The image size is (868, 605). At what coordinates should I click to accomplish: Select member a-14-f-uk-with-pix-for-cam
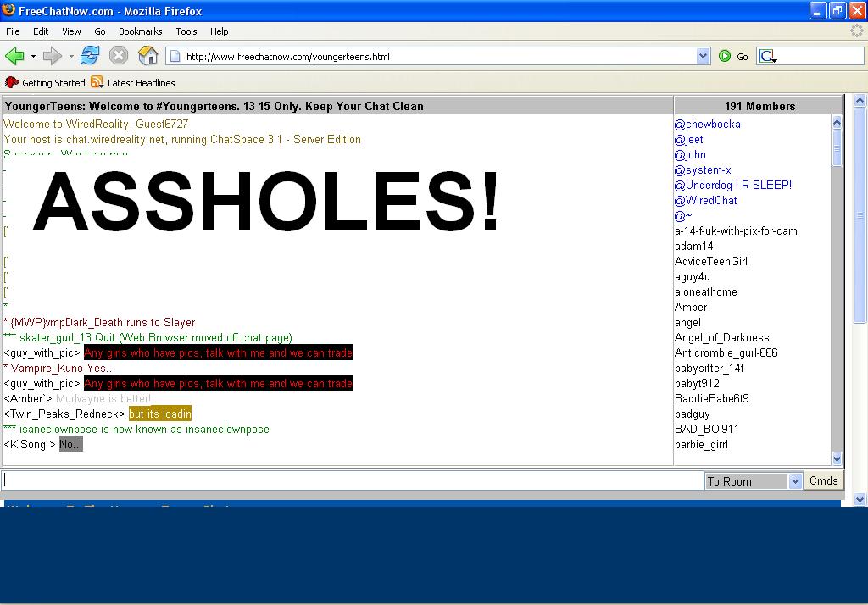(736, 230)
